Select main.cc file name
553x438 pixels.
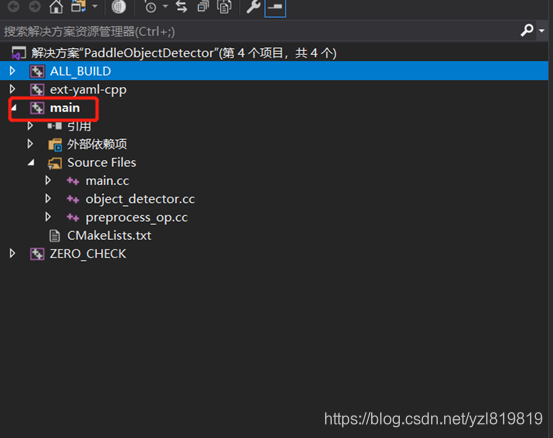107,181
